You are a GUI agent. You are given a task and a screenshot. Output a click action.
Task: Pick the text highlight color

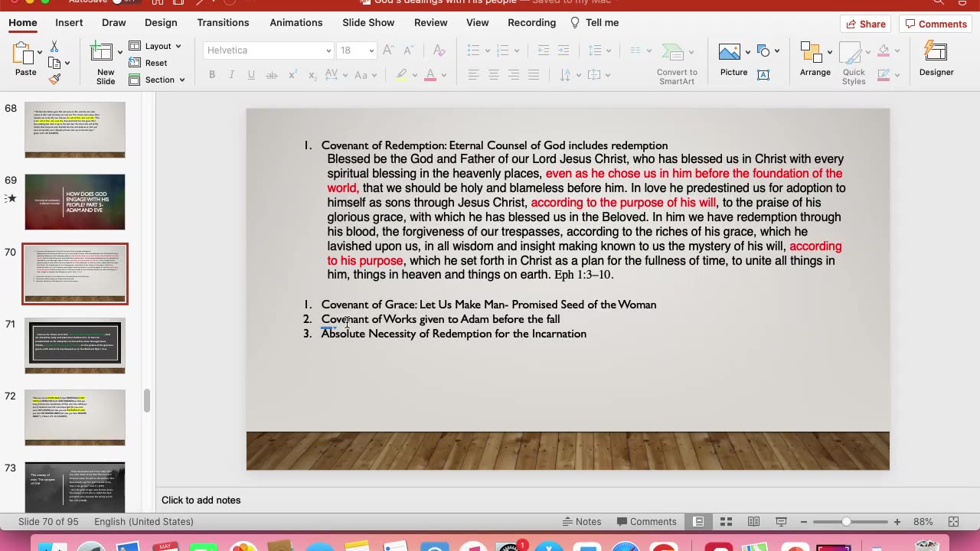click(401, 75)
